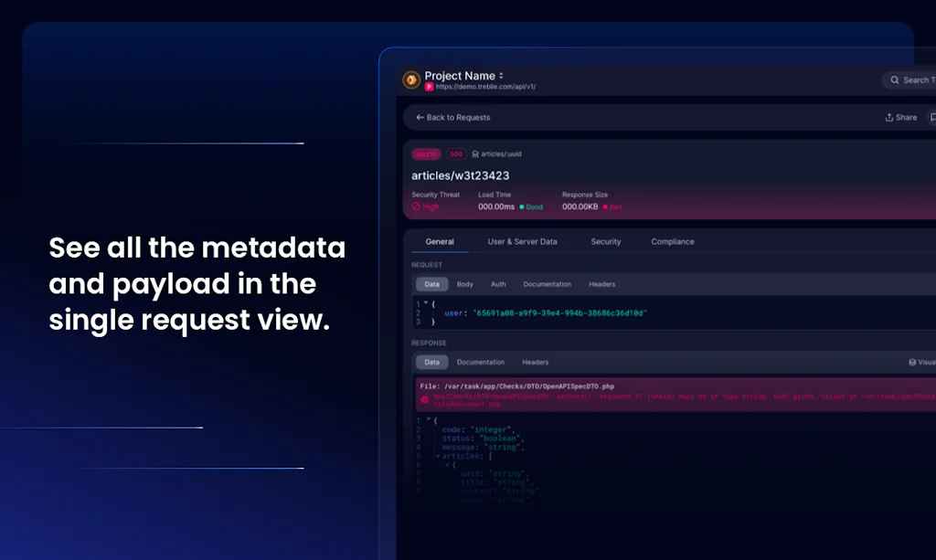Collapse the response JSON root object
The width and height of the screenshot is (936, 560).
[429, 420]
